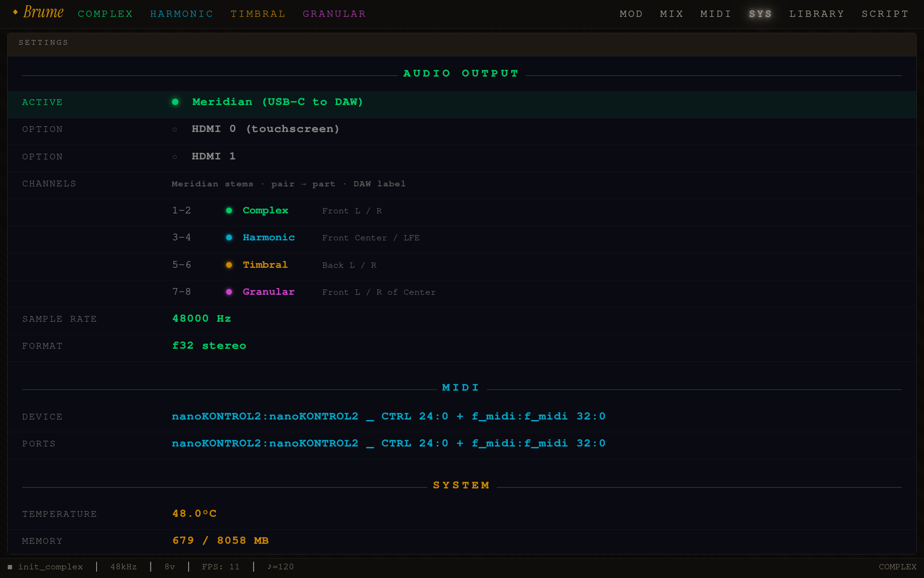Select the HDMI 0 touchscreen output
This screenshot has height=578, width=924.
coord(265,129)
